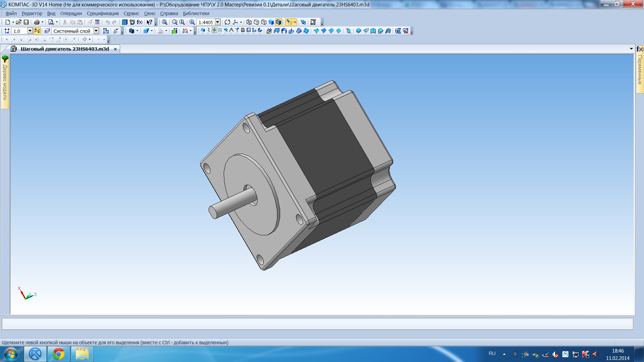644x362 pixels.
Task: Open the Переменные side panel
Action: (x=640, y=70)
